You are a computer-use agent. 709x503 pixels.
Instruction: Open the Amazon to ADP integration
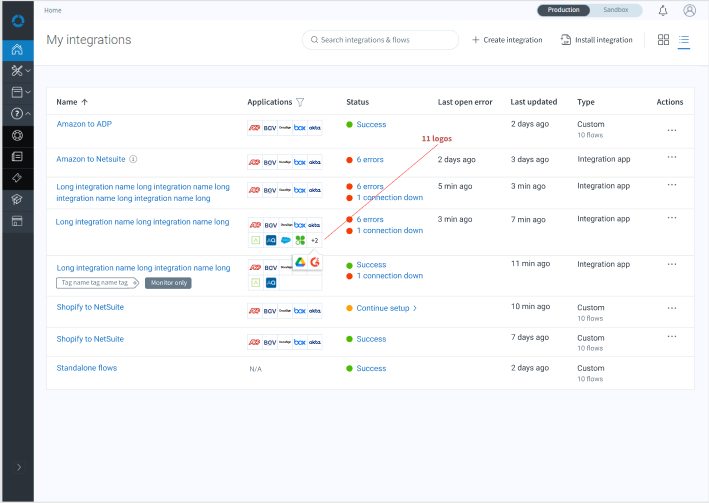[x=84, y=125]
